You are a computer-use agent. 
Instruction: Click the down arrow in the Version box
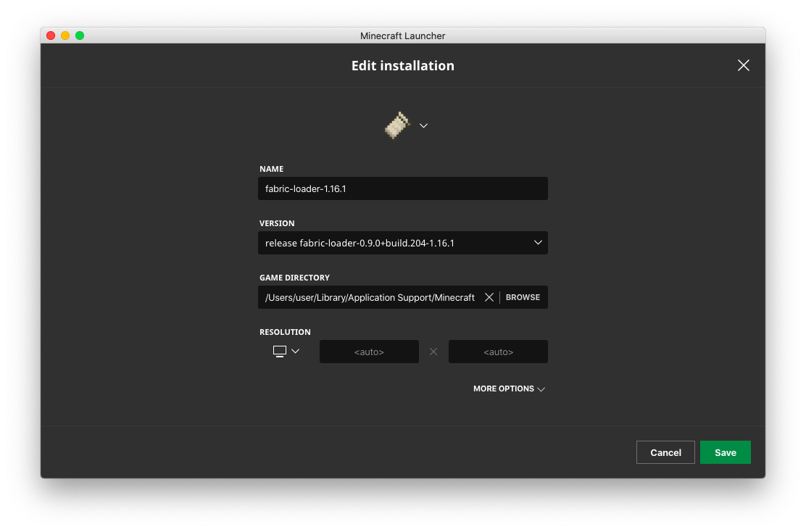coord(538,243)
